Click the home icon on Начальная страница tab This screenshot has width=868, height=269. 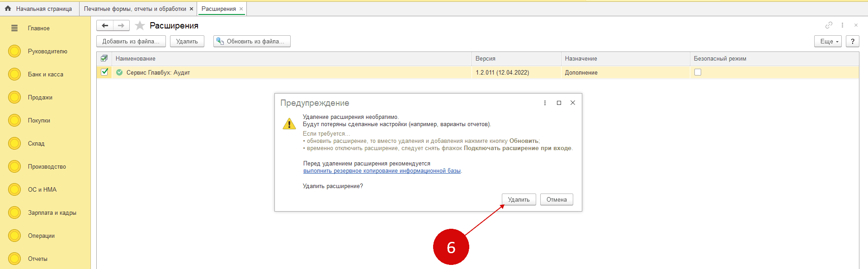[x=8, y=9]
